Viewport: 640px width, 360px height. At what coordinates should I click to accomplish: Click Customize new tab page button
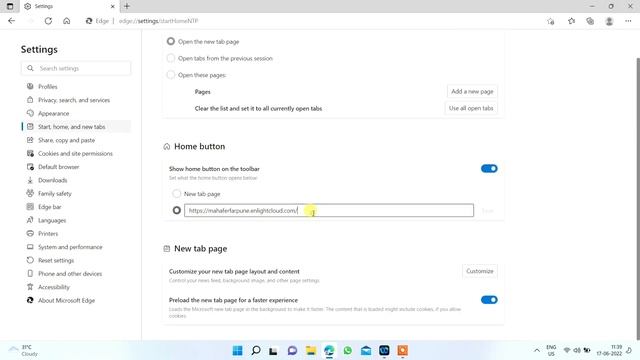tap(480, 271)
